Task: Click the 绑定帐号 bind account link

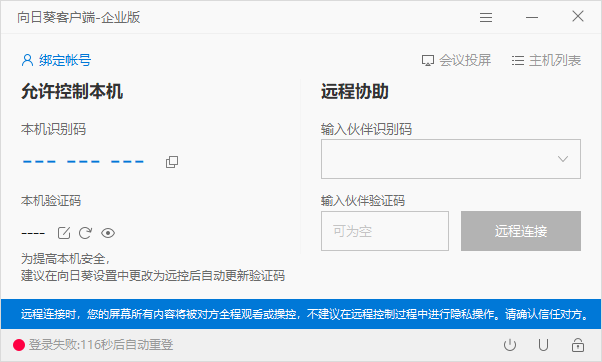Action: tap(65, 60)
